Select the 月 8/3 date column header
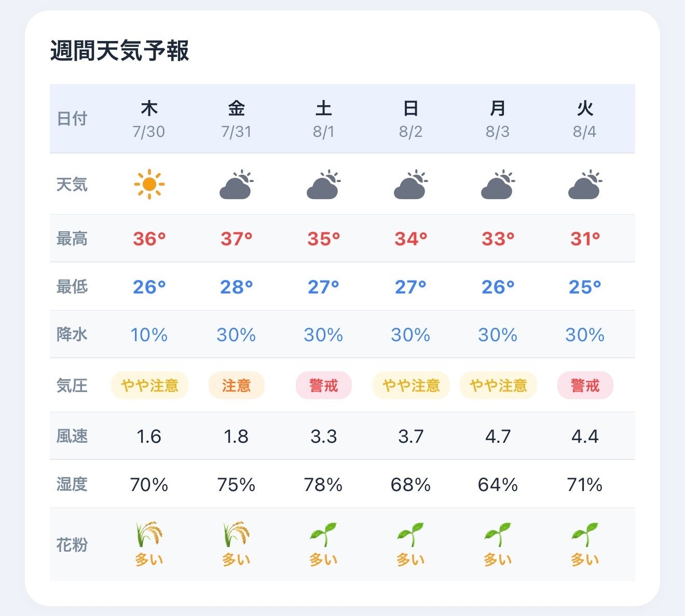Screen dimensions: 685x616 (498, 119)
